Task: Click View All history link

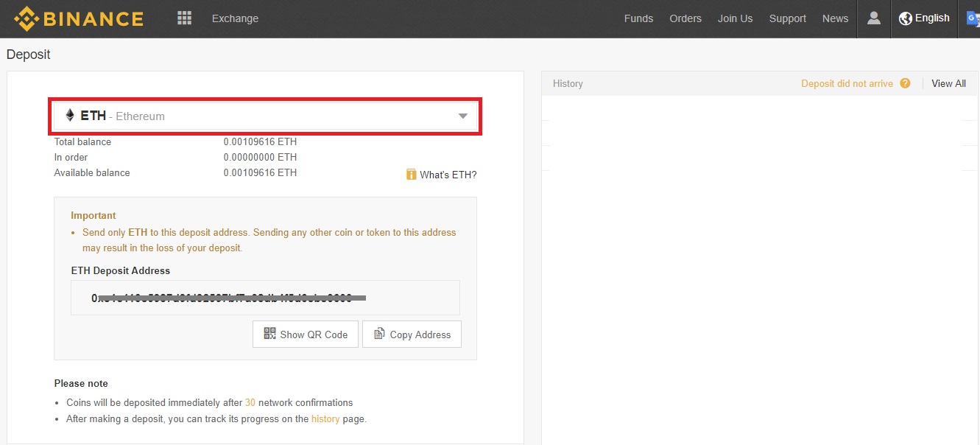Action: coord(948,83)
